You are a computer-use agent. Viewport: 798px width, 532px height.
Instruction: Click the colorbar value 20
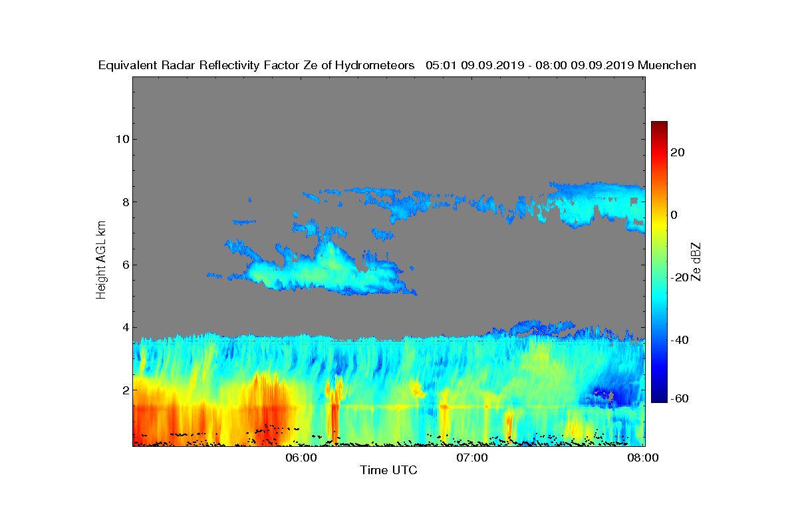point(678,152)
